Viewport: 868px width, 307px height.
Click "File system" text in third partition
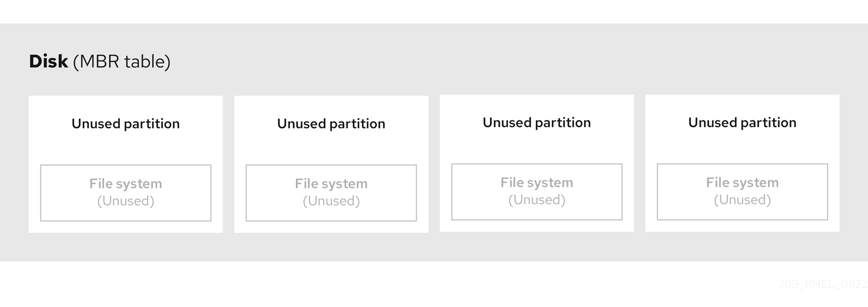coord(537,183)
